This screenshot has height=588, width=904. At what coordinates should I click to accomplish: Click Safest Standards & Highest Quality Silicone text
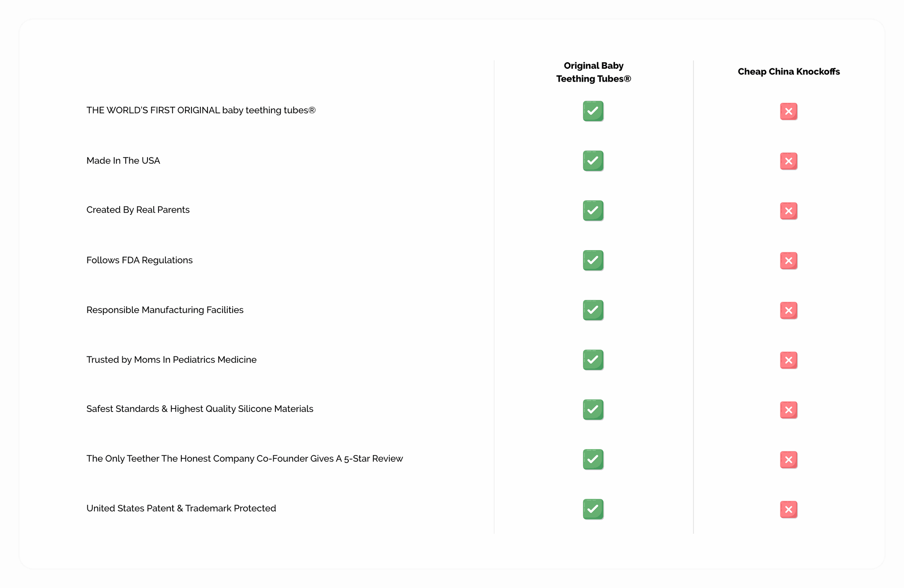(200, 409)
